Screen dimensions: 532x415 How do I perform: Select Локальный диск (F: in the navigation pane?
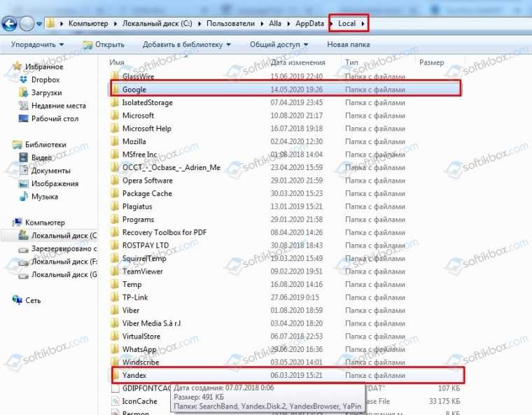click(x=64, y=262)
